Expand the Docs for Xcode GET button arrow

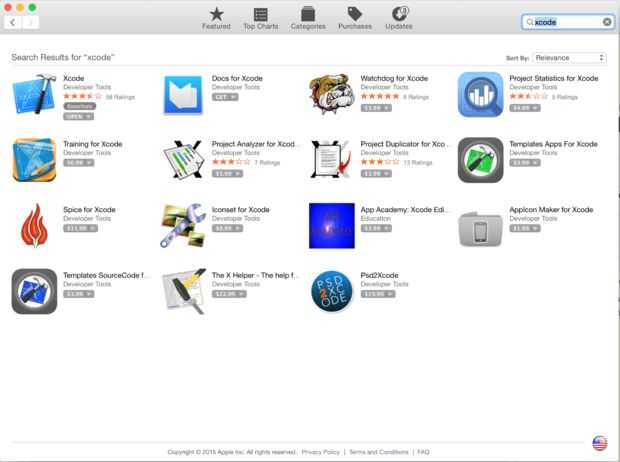tap(233, 97)
